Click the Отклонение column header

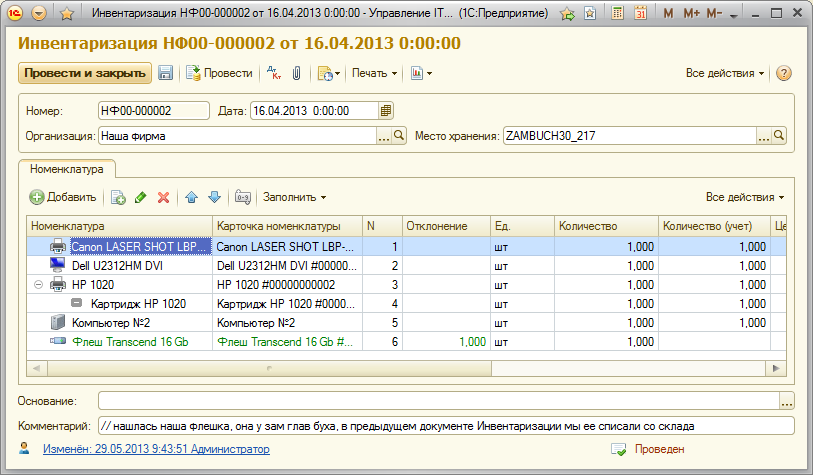[446, 226]
